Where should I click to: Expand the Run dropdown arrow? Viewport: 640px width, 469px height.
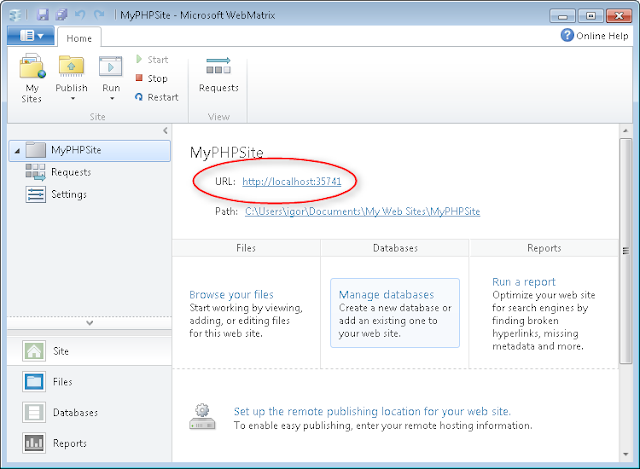112,98
